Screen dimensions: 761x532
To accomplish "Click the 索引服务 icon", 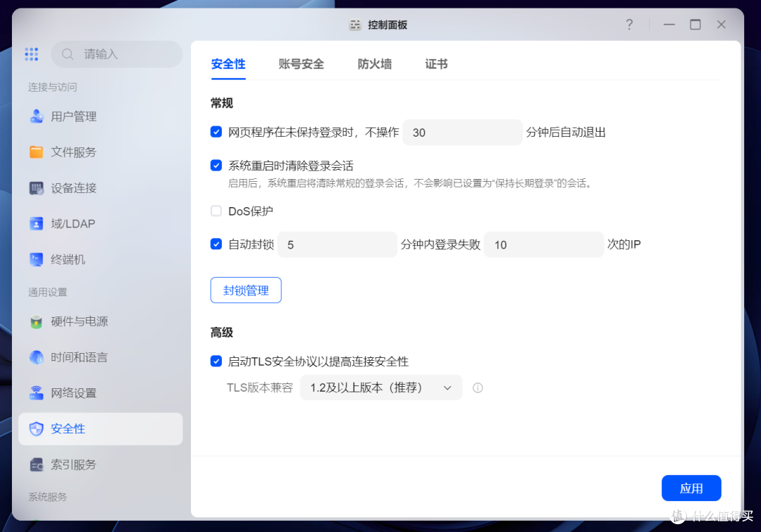I will (37, 464).
